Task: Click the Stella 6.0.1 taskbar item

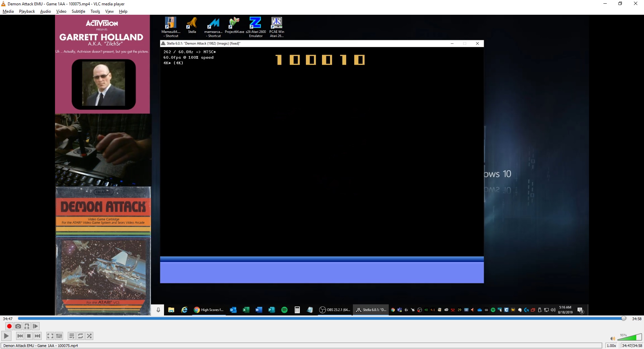Action: (x=371, y=310)
